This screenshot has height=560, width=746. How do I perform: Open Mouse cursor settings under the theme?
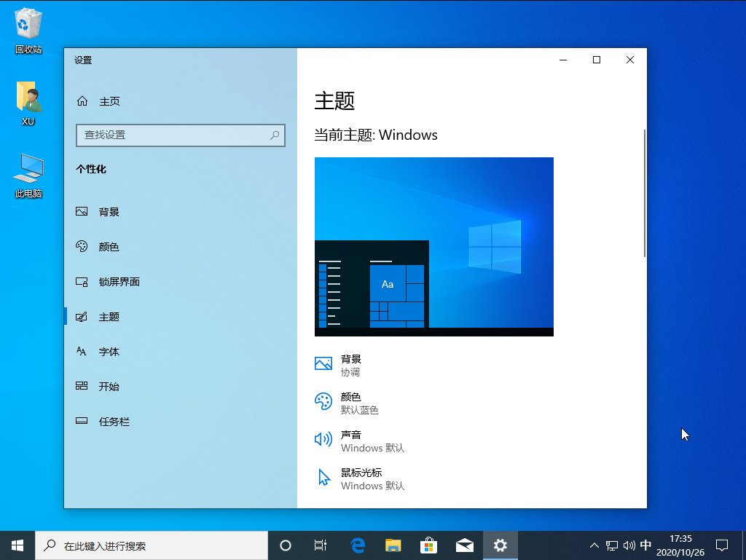[x=361, y=478]
